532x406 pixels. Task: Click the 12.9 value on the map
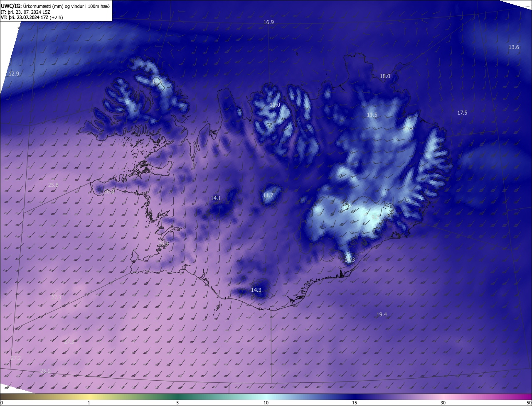pyautogui.click(x=14, y=73)
